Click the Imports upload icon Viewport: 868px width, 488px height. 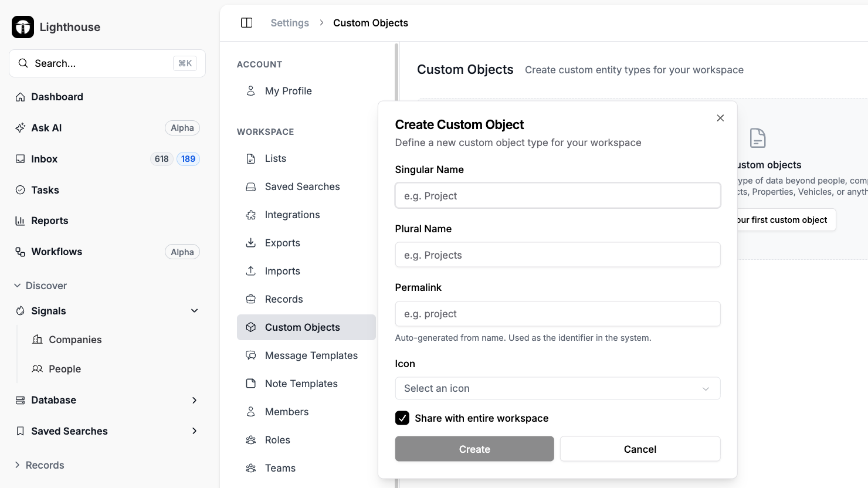coord(251,271)
